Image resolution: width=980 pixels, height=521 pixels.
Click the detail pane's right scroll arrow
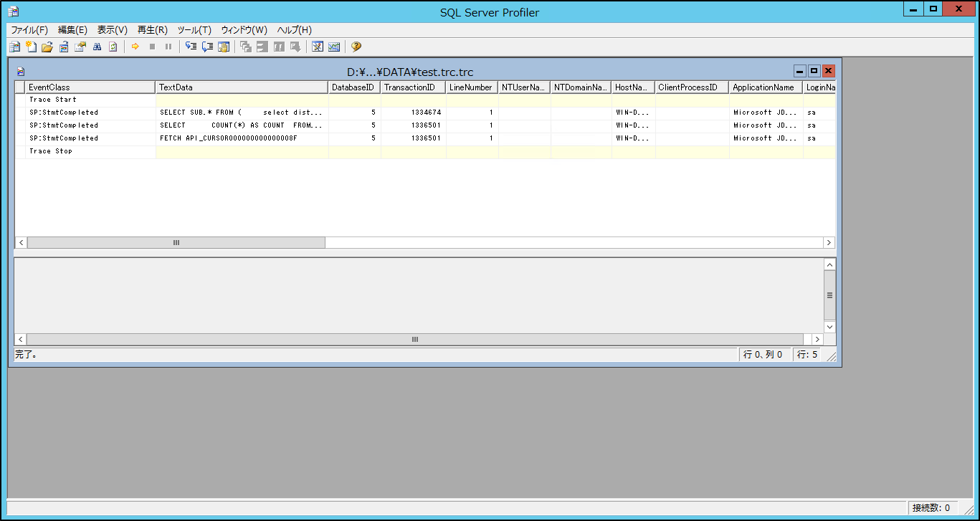tap(817, 340)
